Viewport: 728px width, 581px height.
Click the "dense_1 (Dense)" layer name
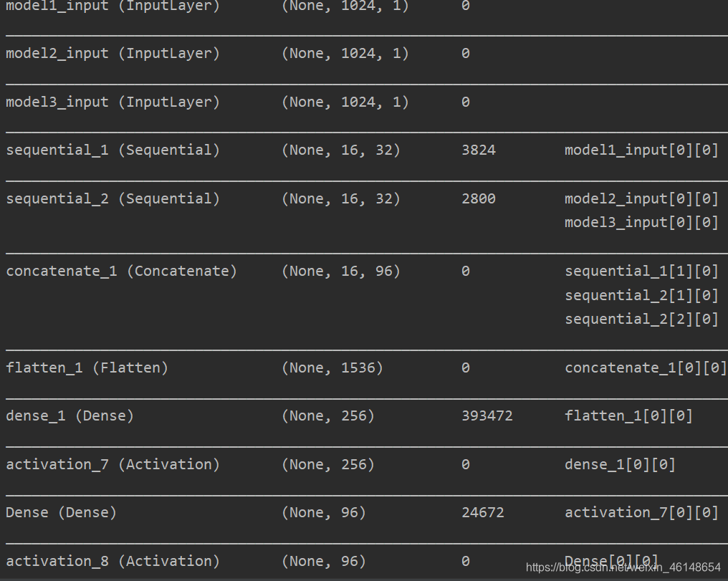click(x=70, y=416)
